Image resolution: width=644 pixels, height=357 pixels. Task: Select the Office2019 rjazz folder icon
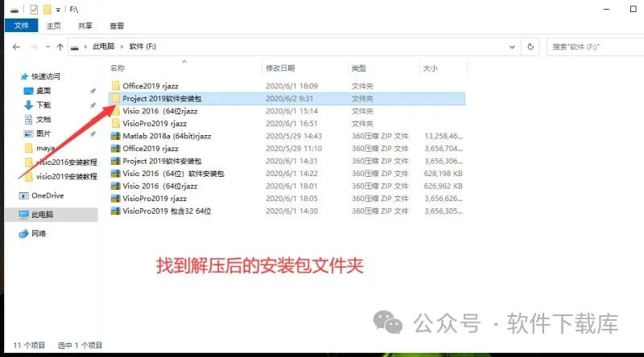pyautogui.click(x=115, y=86)
